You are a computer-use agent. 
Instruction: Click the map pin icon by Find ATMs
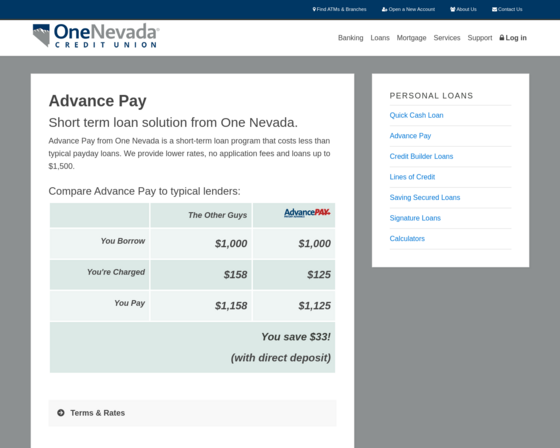coord(314,9)
